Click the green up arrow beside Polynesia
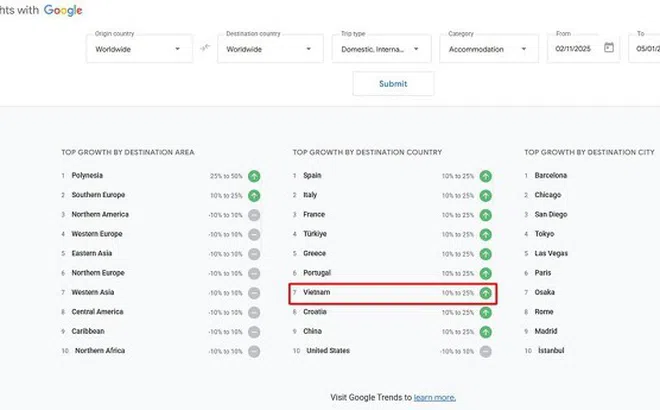660x410 pixels. pos(254,176)
